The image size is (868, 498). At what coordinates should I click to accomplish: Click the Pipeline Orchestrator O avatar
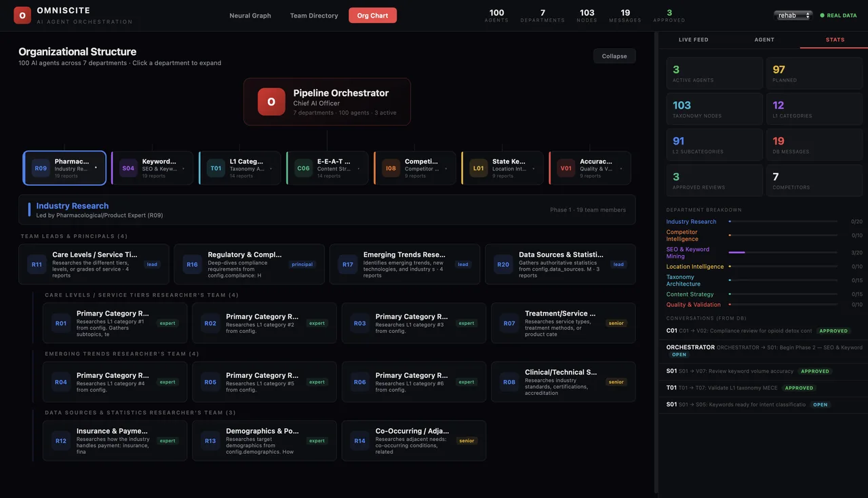coord(271,102)
